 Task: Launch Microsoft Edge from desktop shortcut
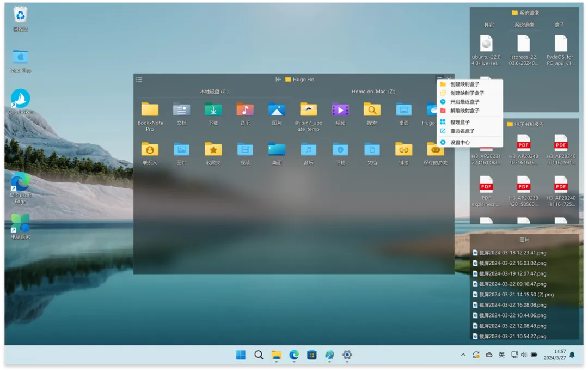(20, 181)
